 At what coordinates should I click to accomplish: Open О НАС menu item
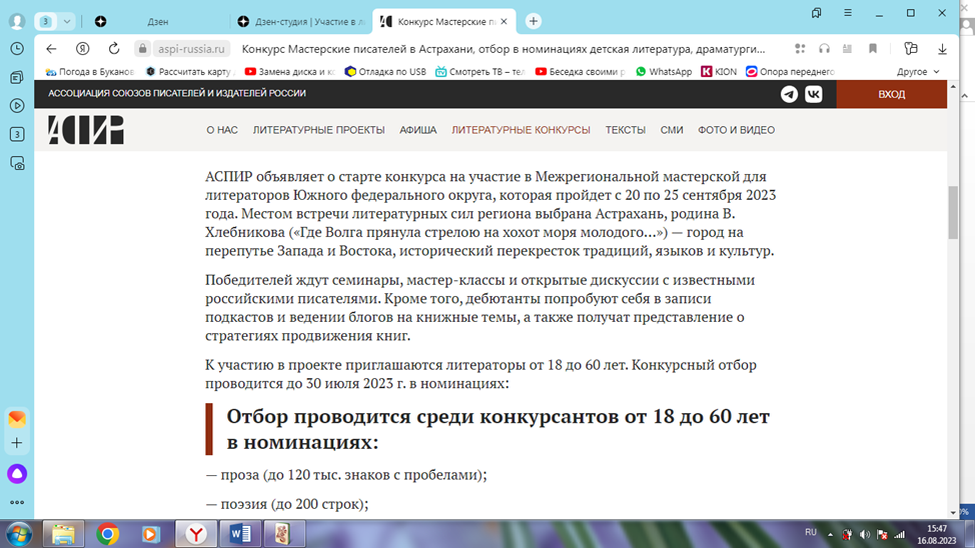click(222, 130)
